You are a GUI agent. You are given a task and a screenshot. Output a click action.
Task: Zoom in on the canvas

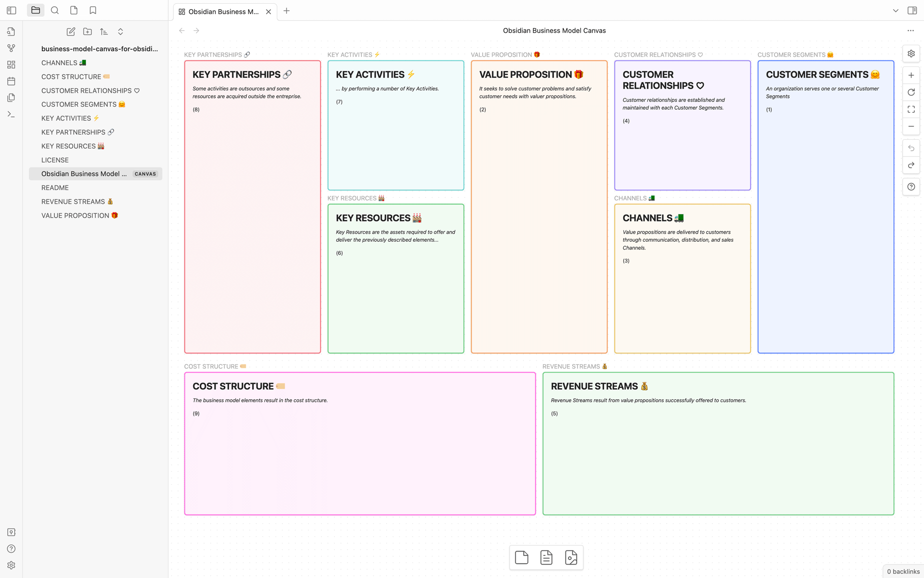[911, 75]
